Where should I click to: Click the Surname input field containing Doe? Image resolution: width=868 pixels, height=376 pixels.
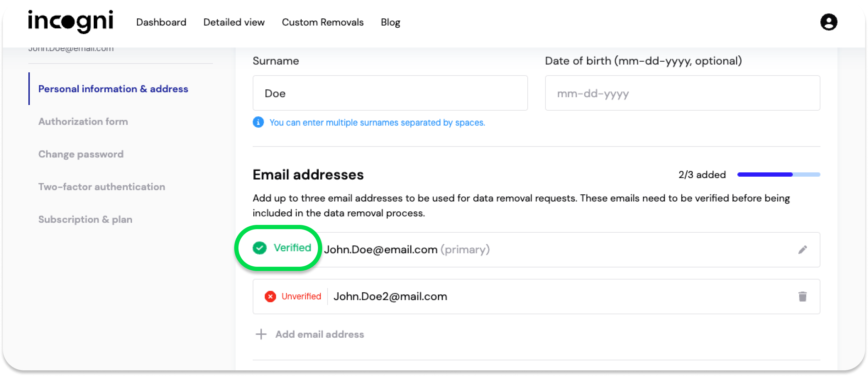coord(390,93)
